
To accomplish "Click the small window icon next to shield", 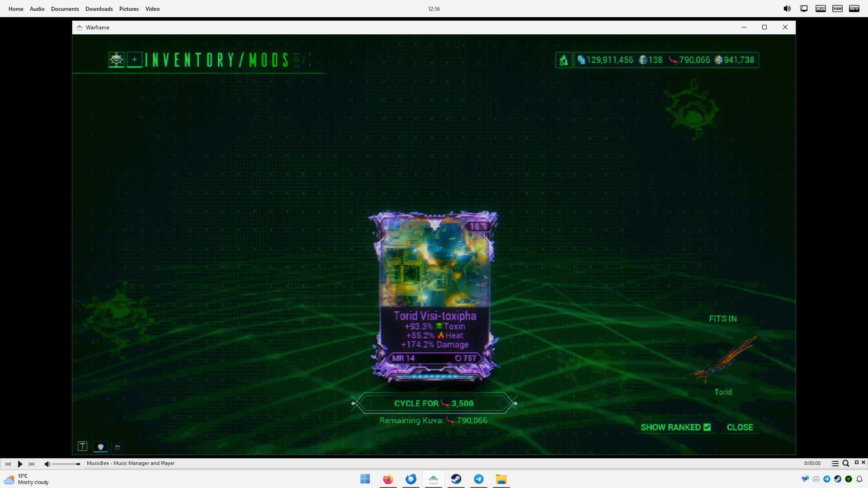I will 118,447.
